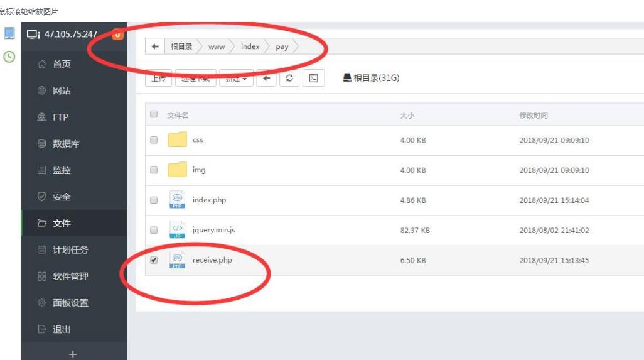Navigate to www in breadcrumb path

pyautogui.click(x=217, y=47)
